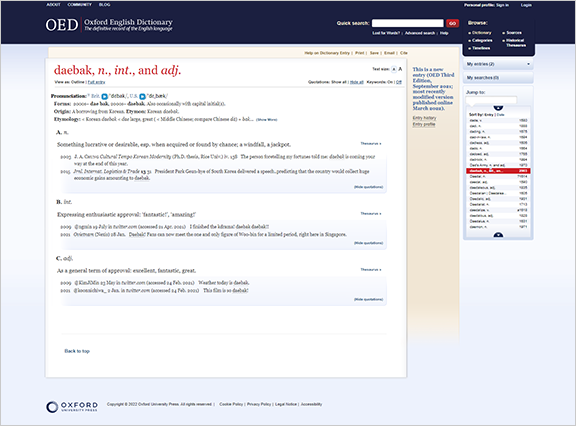Select the smaller text size A
The height and width of the screenshot is (426, 576).
click(394, 69)
